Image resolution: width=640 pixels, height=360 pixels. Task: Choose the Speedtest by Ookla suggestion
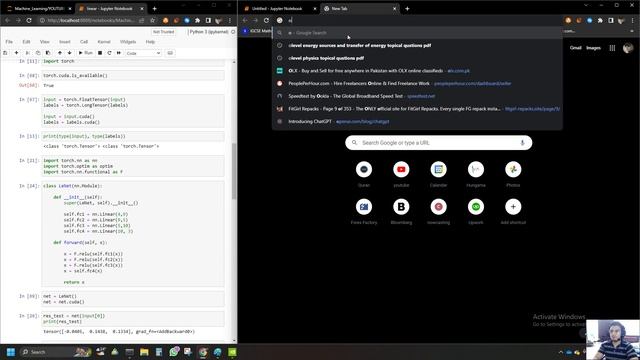point(417,96)
